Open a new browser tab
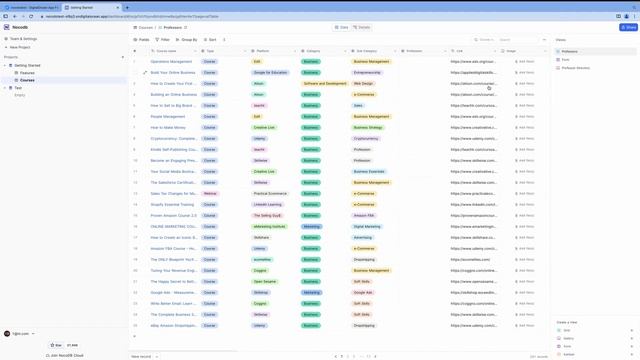The width and height of the screenshot is (640, 360). tap(127, 7)
